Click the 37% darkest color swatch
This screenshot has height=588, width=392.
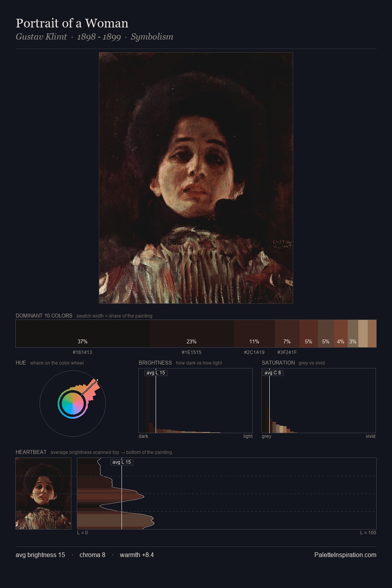(83, 334)
